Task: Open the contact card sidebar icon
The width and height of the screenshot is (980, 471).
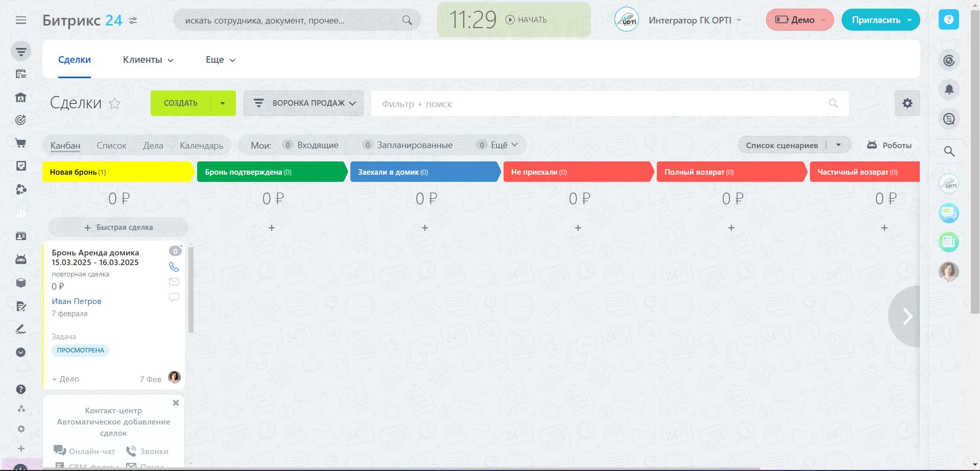Action: point(21,236)
